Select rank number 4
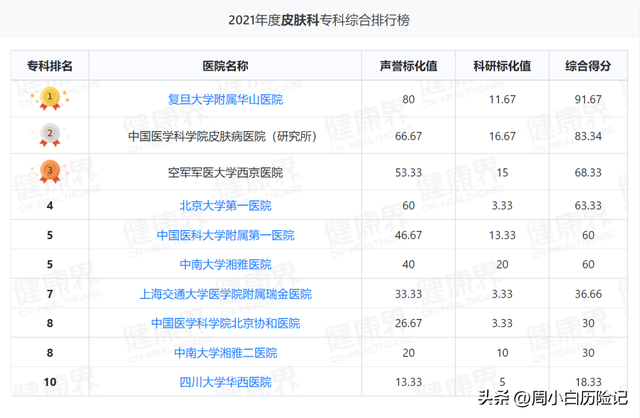Viewport: 640px width, 418px height. [x=50, y=206]
